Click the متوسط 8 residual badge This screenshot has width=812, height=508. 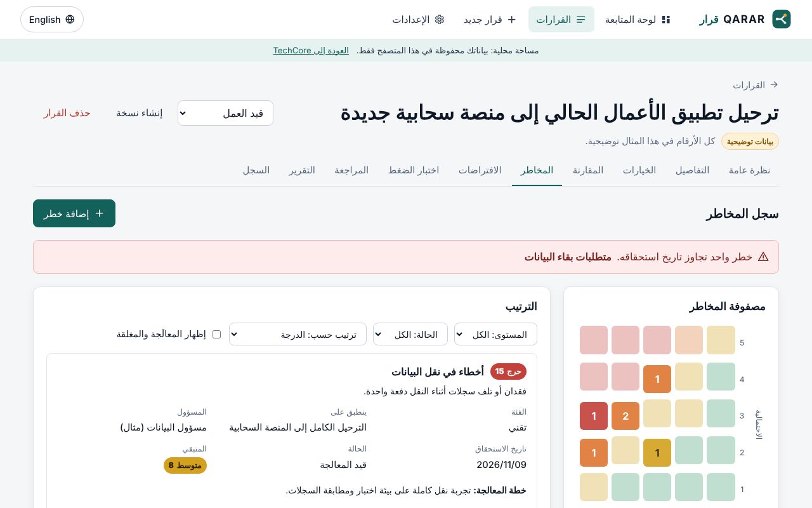[x=185, y=465]
